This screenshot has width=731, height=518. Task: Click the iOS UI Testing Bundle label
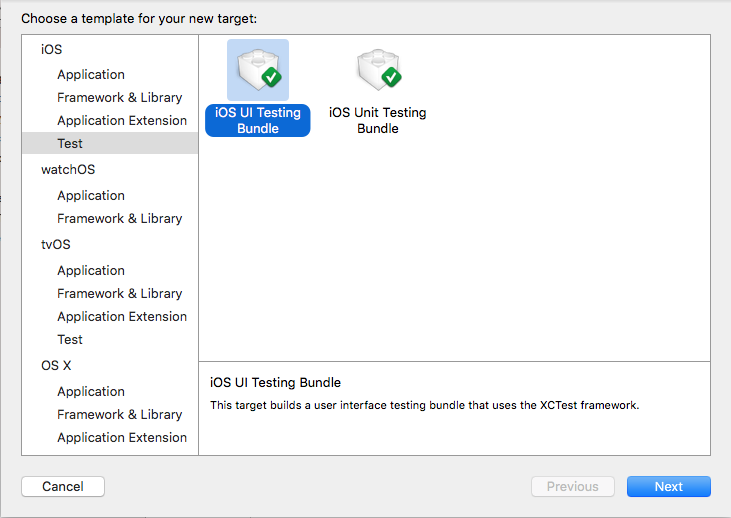(x=258, y=120)
